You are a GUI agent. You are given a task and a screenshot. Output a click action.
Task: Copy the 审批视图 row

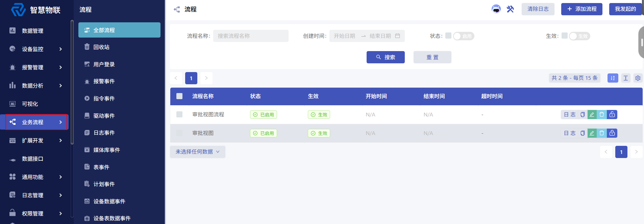pyautogui.click(x=583, y=133)
